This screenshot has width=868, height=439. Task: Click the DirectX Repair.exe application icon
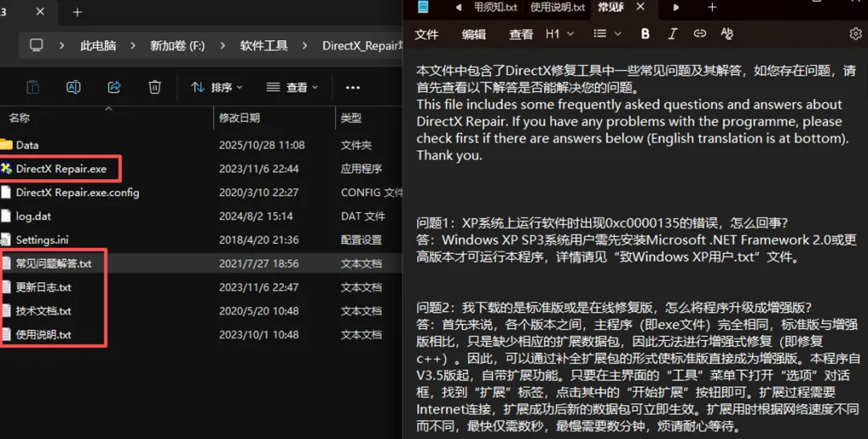pos(6,169)
